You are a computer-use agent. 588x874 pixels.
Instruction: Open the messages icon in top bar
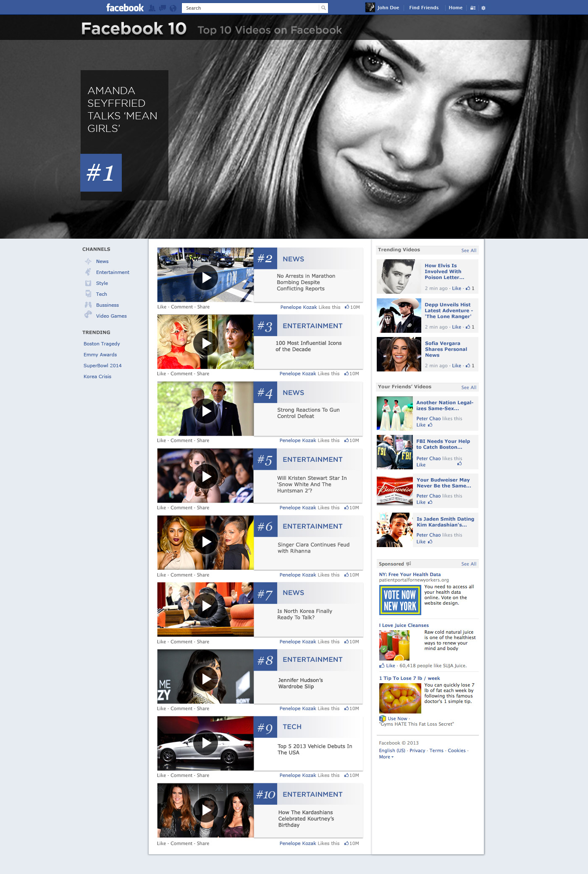coord(162,8)
